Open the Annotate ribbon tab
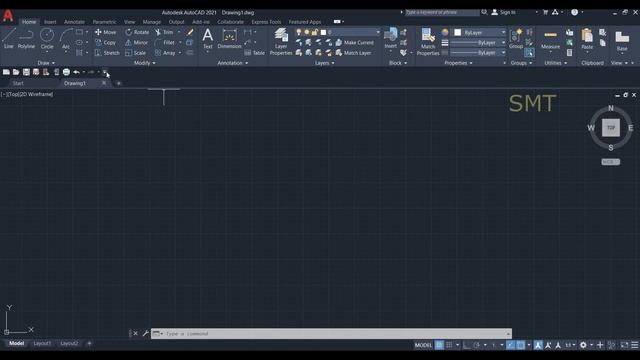 [x=74, y=22]
